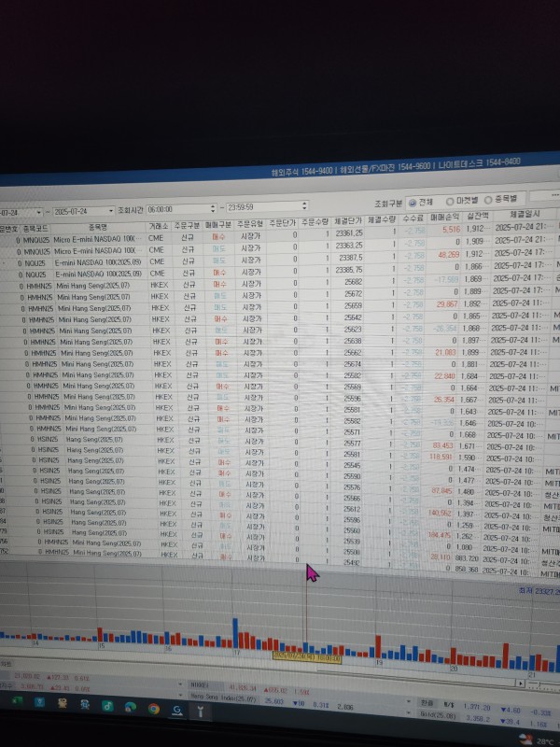This screenshot has width=560, height=747.
Task: Click the 주문단가 column header
Action: click(x=283, y=223)
